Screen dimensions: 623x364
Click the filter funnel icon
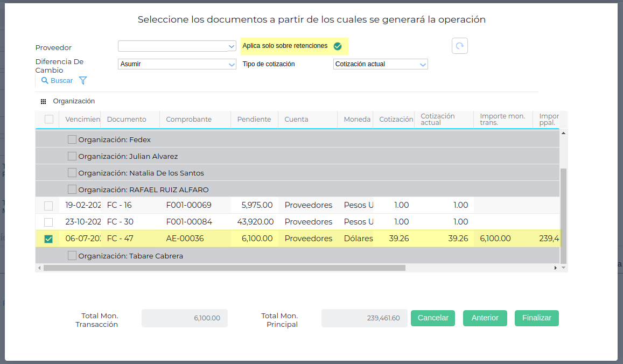[x=83, y=81]
